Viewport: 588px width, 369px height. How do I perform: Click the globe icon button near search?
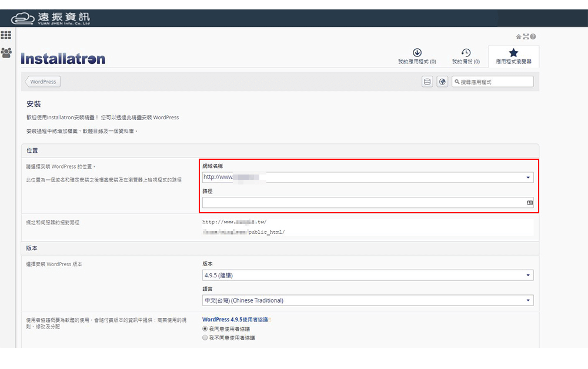(443, 82)
